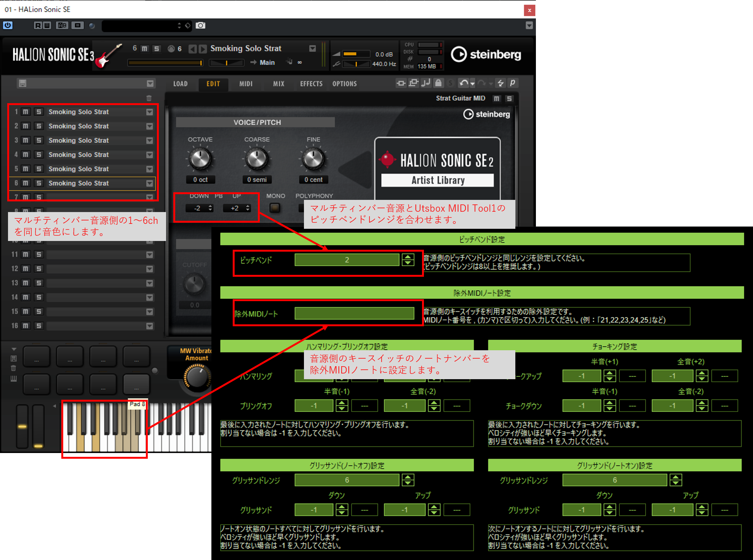Viewport: 753px width, 560px height.
Task: Click the グリッサンドレンジ field under ノートオフ設定
Action: click(347, 480)
